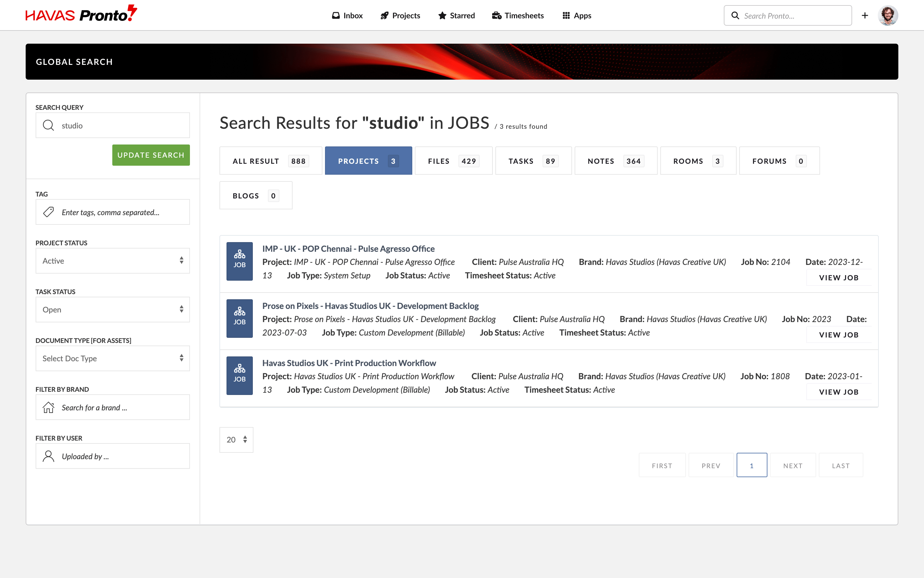Open the Project Status dropdown set to Active
Viewport: 924px width, 578px height.
coord(113,261)
